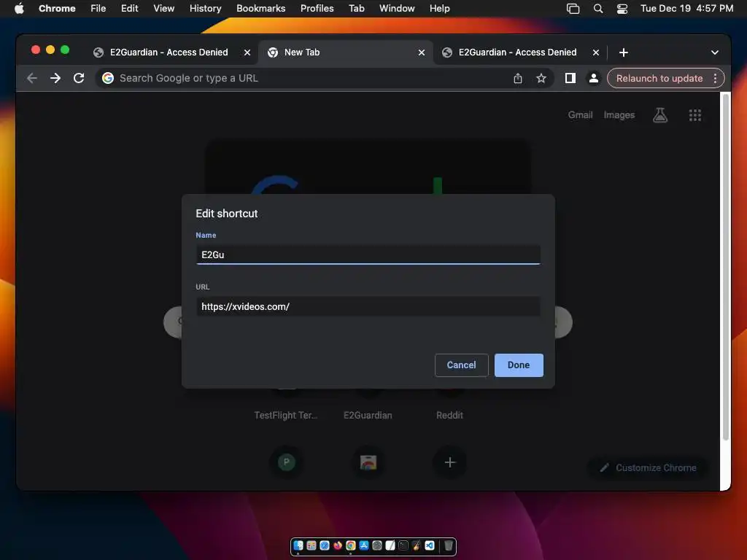Click Done in Edit shortcut dialog
Viewport: 747px width, 560px height.
click(x=519, y=365)
